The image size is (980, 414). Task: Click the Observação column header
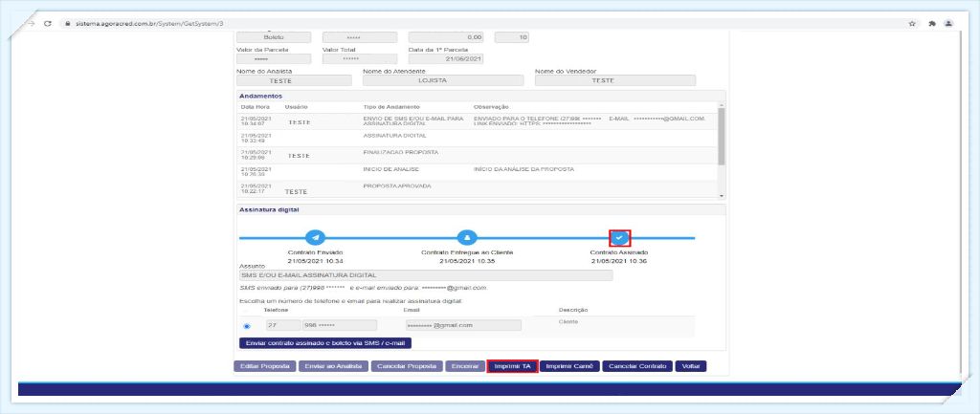click(x=491, y=107)
